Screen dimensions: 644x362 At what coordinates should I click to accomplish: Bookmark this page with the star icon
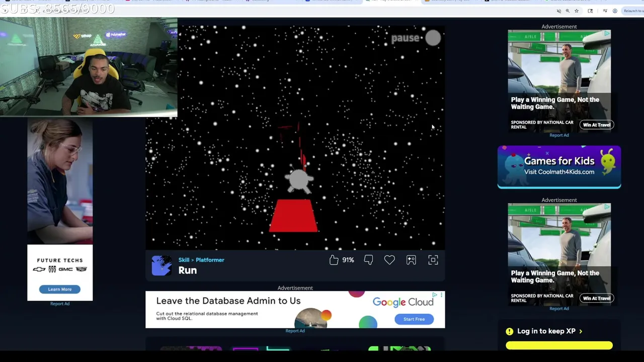[577, 11]
